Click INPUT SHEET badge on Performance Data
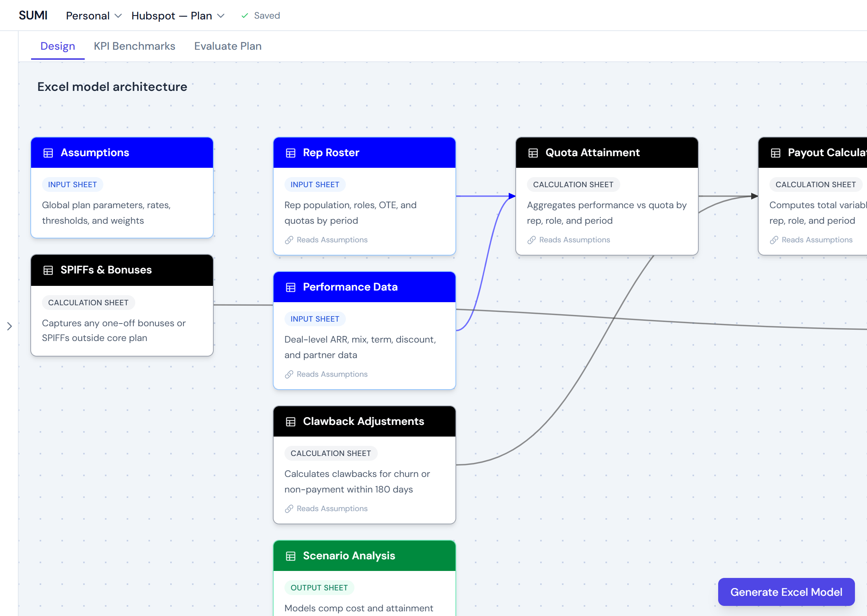Image resolution: width=867 pixels, height=616 pixels. pos(315,319)
